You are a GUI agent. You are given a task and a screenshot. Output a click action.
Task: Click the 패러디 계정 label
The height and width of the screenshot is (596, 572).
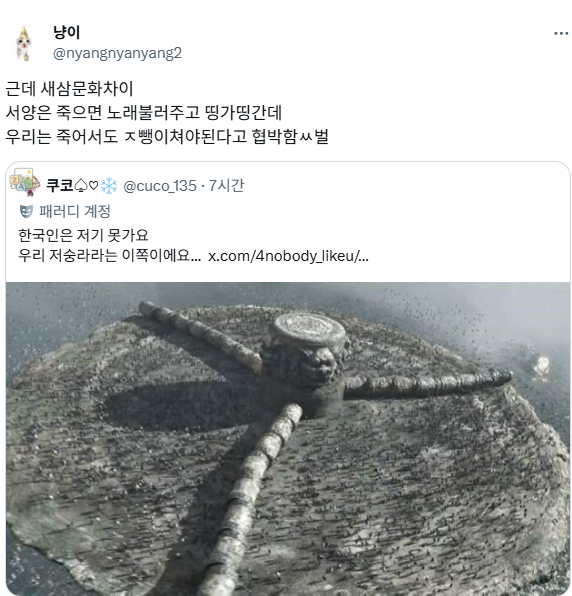click(x=75, y=211)
